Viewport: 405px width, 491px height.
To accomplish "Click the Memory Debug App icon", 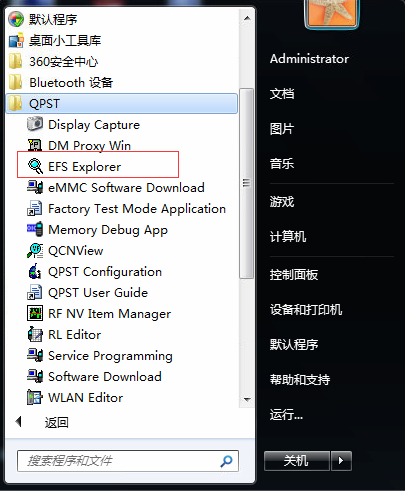I will (x=35, y=229).
